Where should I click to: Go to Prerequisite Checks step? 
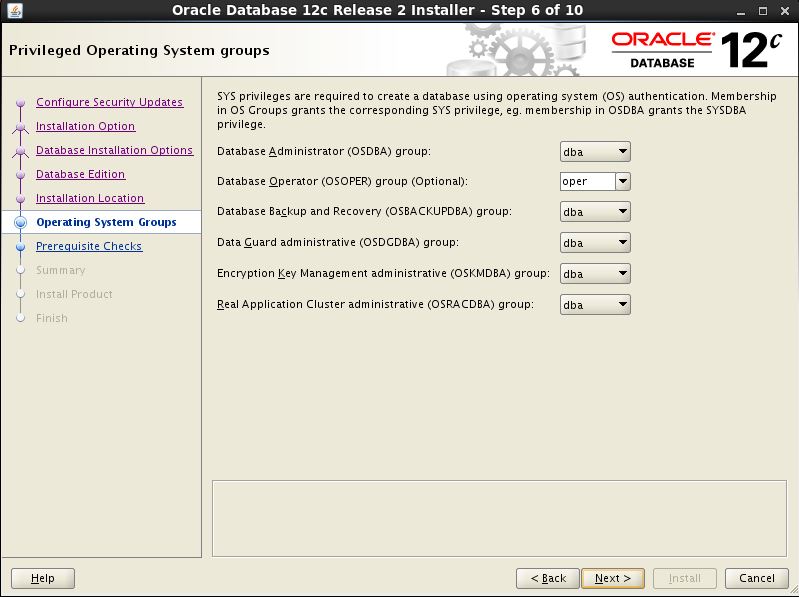coord(89,246)
